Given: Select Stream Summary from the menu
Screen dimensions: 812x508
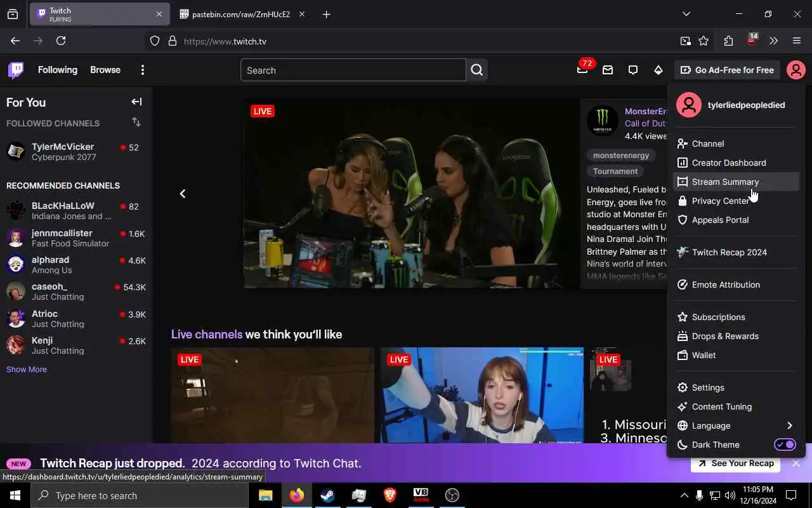Looking at the screenshot, I should click(x=736, y=182).
